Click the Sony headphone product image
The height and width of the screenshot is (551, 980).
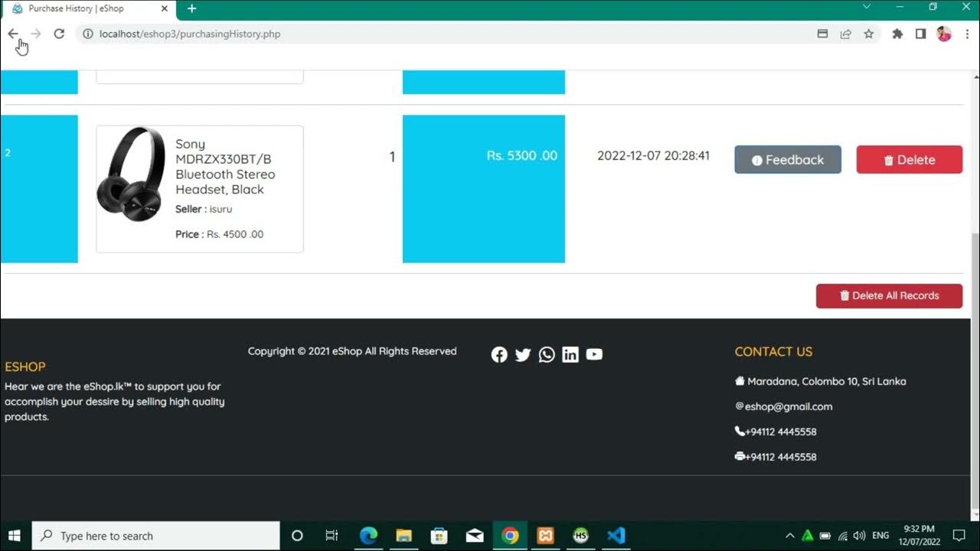pos(131,174)
